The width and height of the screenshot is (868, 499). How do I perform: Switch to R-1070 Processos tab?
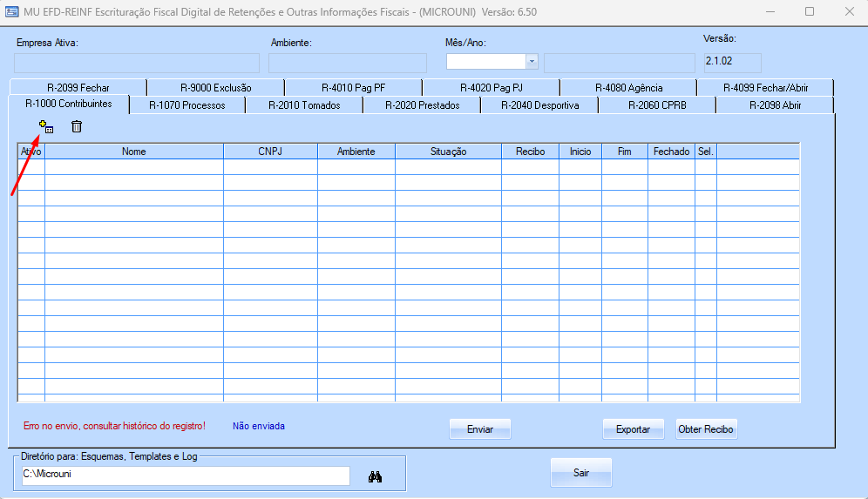pos(187,105)
